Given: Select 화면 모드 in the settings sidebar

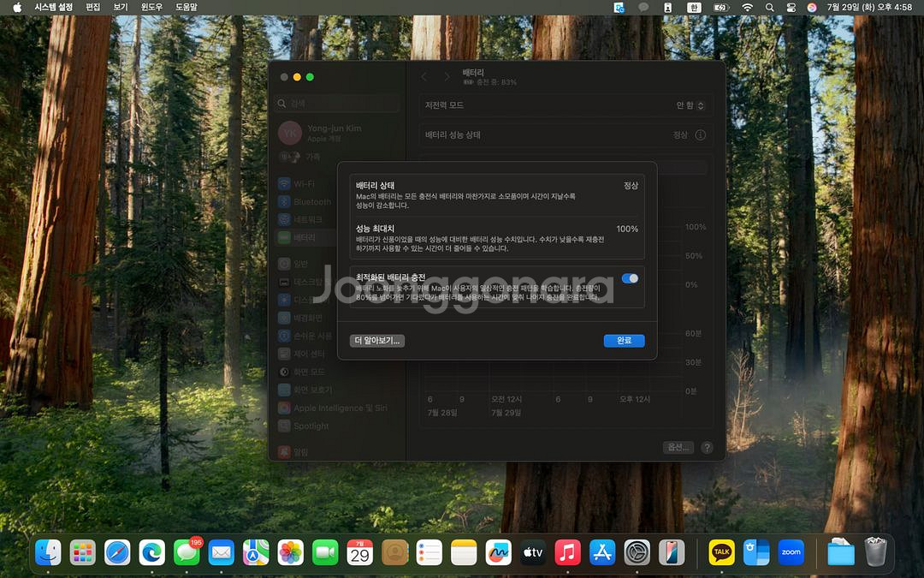Looking at the screenshot, I should tap(337, 372).
